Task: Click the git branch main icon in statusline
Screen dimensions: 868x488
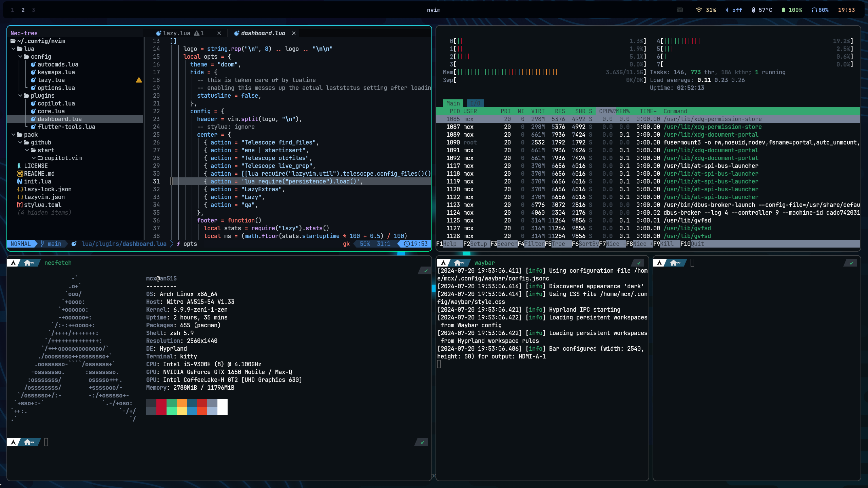Action: coord(43,244)
